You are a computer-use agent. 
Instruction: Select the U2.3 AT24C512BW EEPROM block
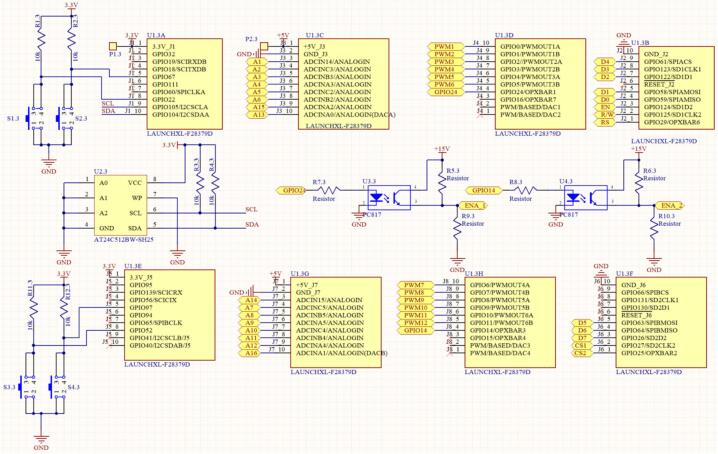click(x=121, y=205)
